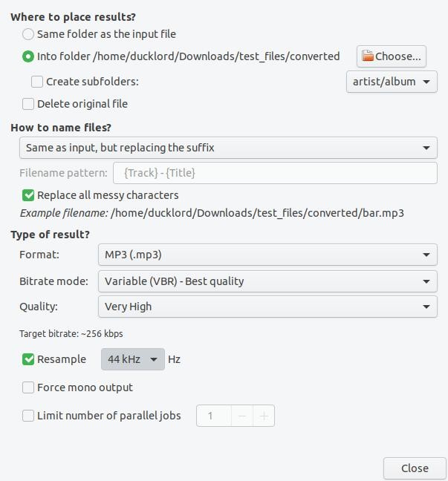Image resolution: width=448 pixels, height=481 pixels.
Task: Open the Bitrate mode dropdown
Action: point(267,281)
